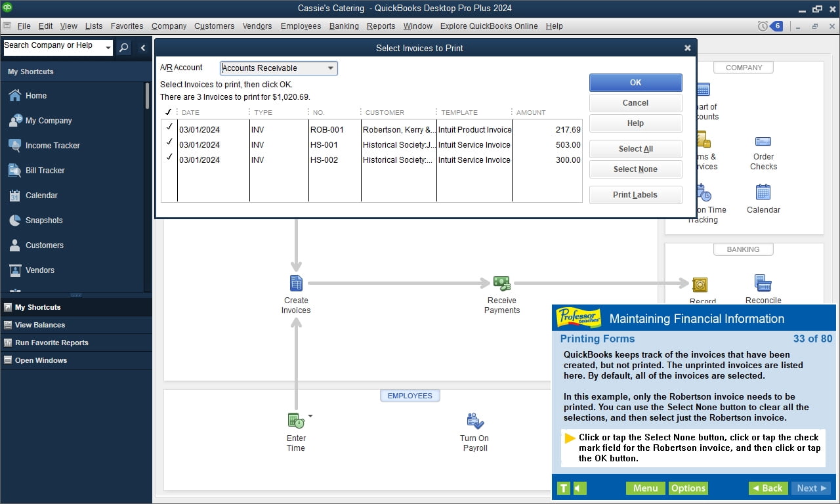Image resolution: width=840 pixels, height=504 pixels.
Task: Click the Enter Time icon
Action: click(296, 421)
